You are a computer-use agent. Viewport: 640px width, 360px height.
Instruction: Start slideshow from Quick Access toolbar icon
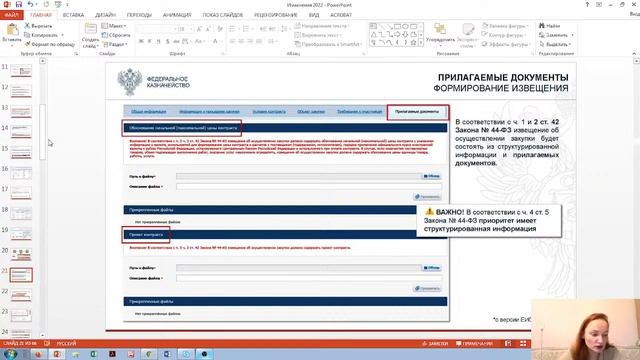tap(58, 4)
